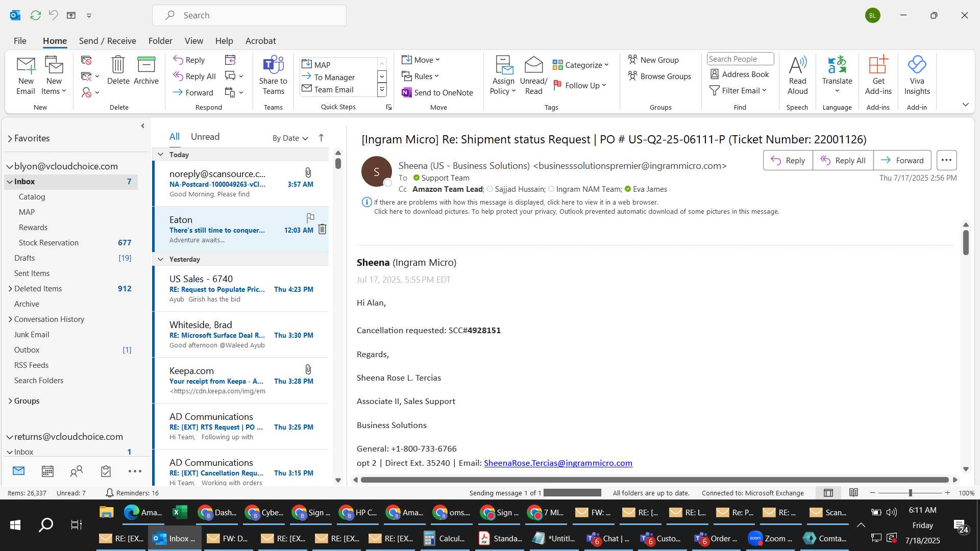Expand Conversation History folder
The width and height of the screenshot is (980, 551).
tap(10, 319)
